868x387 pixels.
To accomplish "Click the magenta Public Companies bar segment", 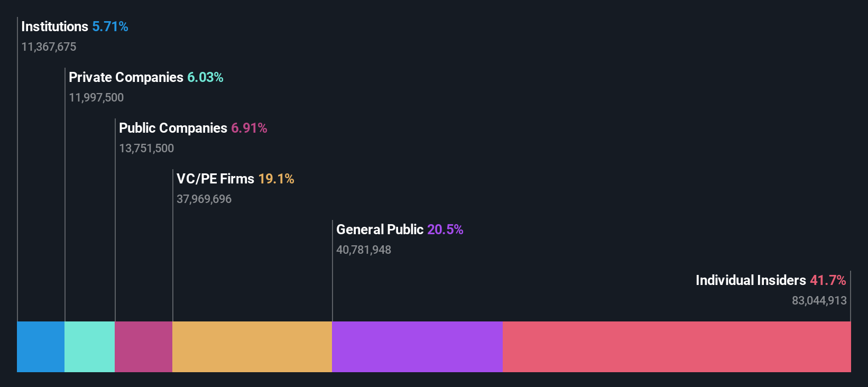I will coord(143,347).
